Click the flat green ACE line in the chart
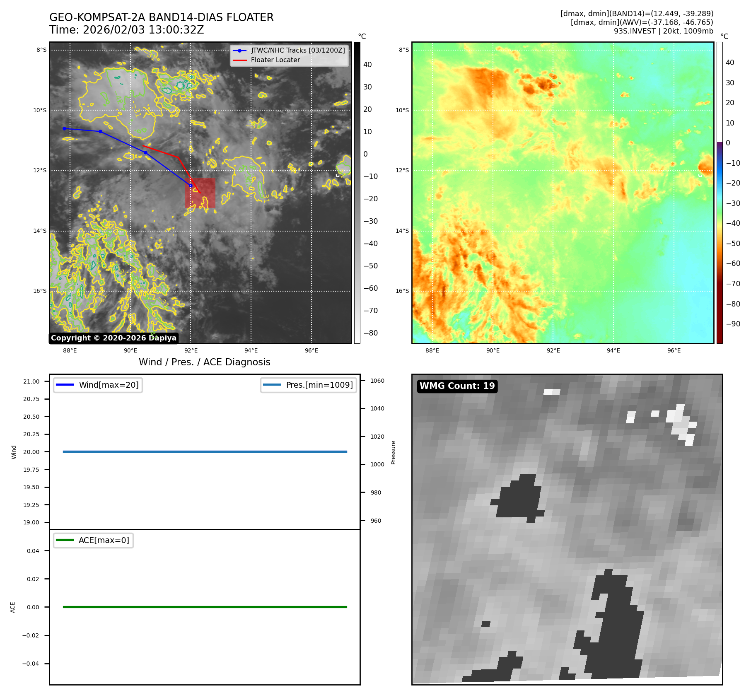751x700 pixels. [x=205, y=607]
